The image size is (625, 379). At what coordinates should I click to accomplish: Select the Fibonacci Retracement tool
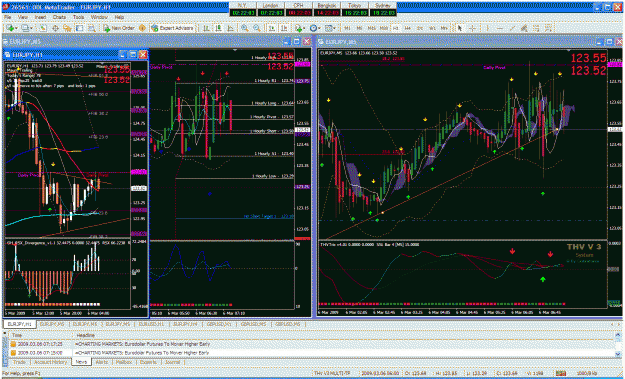point(537,28)
